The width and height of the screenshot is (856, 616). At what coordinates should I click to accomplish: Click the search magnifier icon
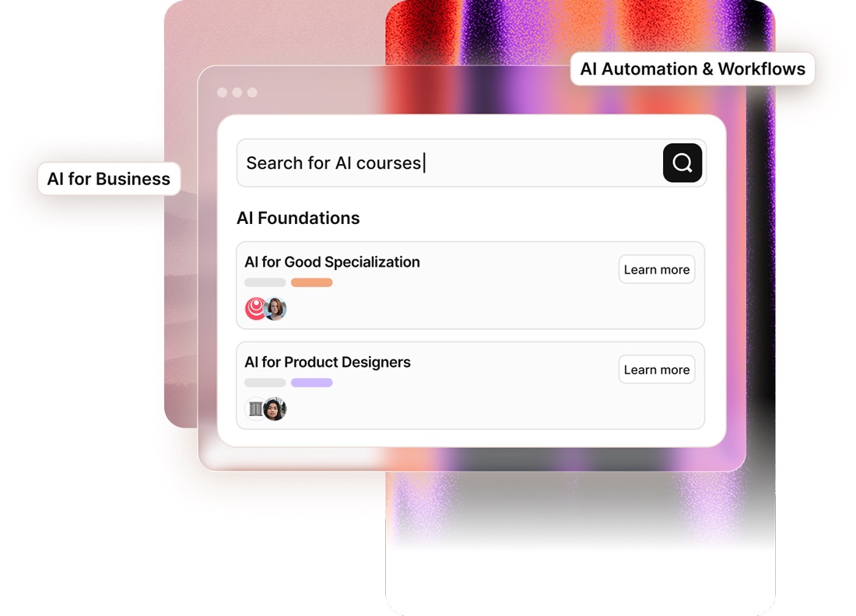(x=682, y=163)
